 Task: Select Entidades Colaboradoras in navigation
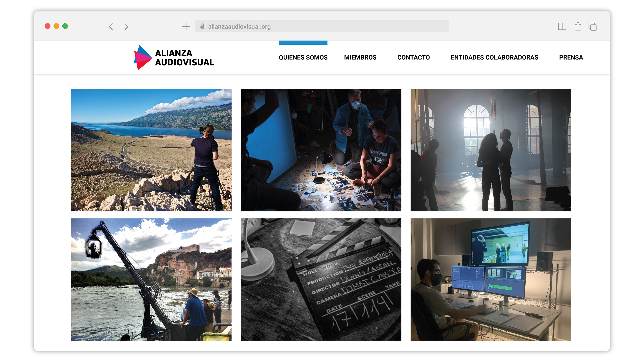pos(494,57)
